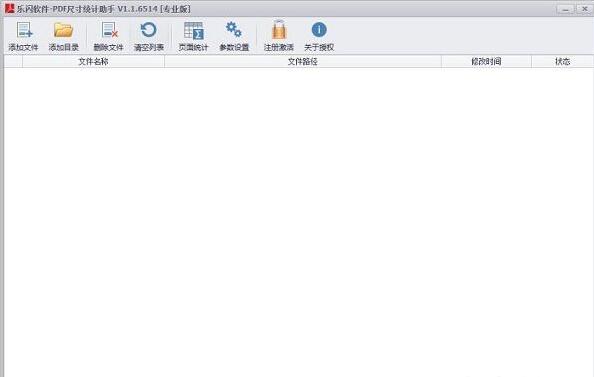Image resolution: width=594 pixels, height=377 pixels.
Task: Click the 添加文件 add file icon
Action: 24,30
